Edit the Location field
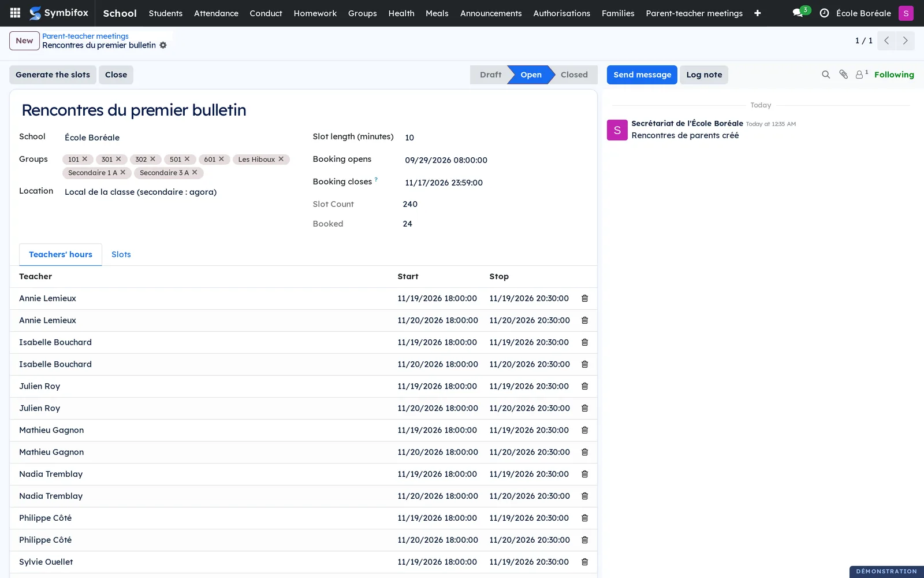This screenshot has width=924, height=578. (x=178, y=192)
